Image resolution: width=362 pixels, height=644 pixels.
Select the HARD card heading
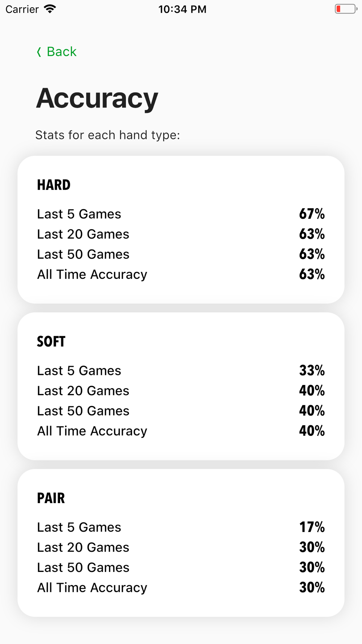pos(54,185)
